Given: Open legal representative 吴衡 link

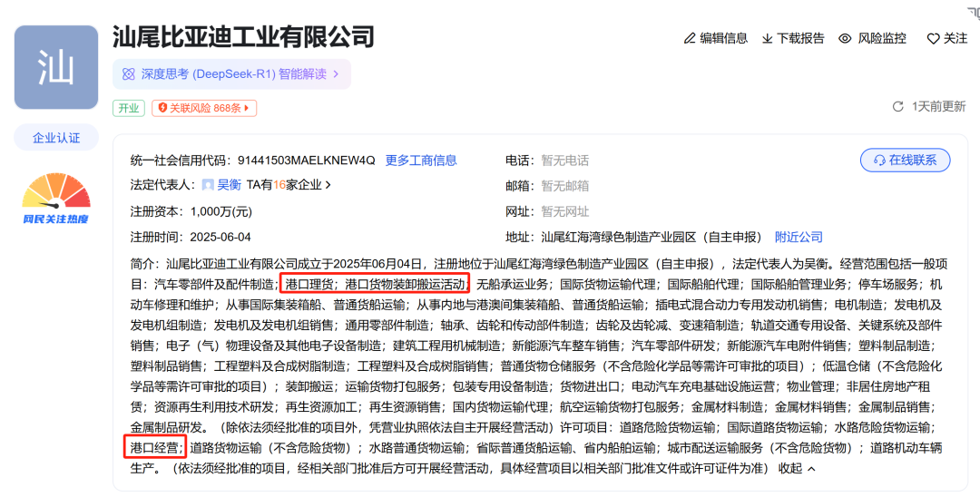Looking at the screenshot, I should 230,185.
